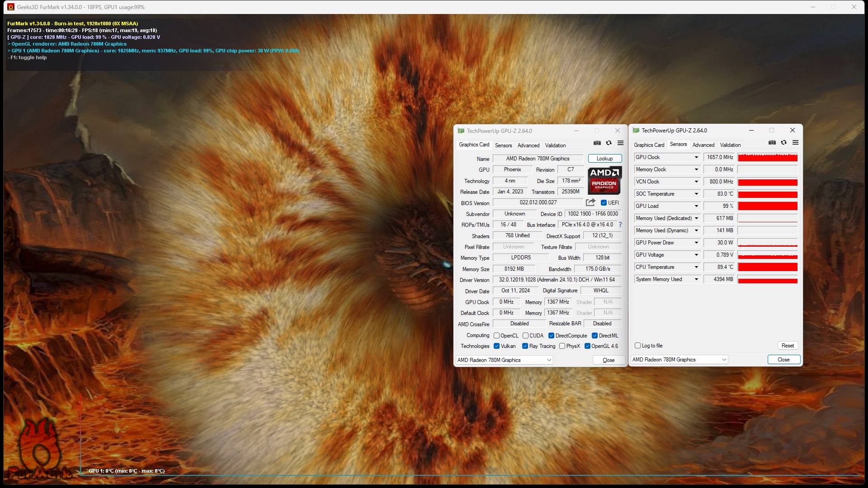Switch to Validation tab in Sensors window
Viewport: 868px width, 488px height.
coord(730,145)
